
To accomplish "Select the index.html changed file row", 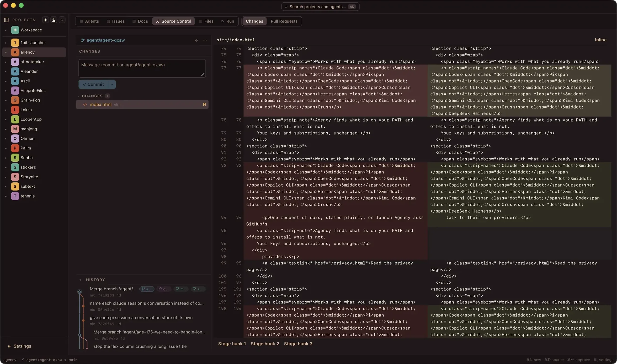I will pos(142,105).
